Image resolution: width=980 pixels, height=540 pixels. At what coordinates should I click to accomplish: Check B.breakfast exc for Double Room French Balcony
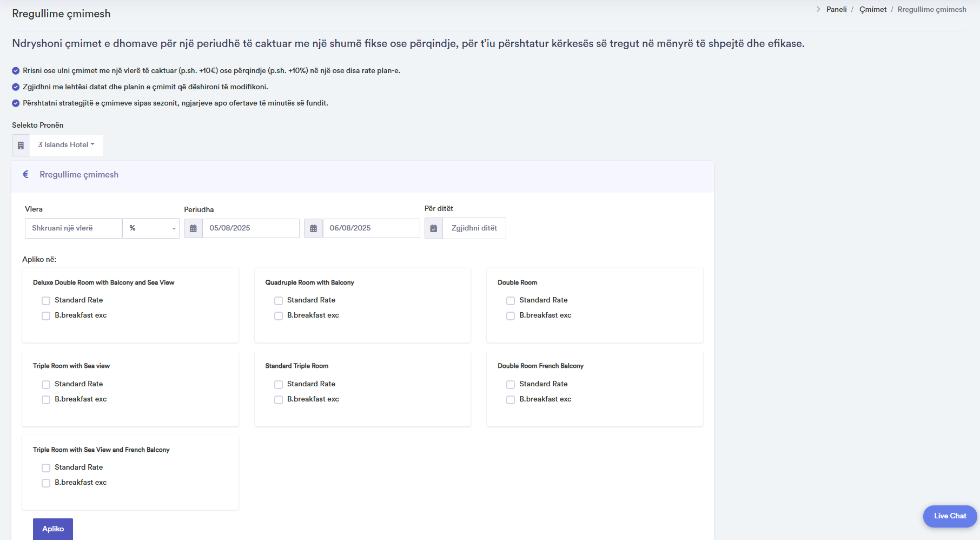[511, 400]
